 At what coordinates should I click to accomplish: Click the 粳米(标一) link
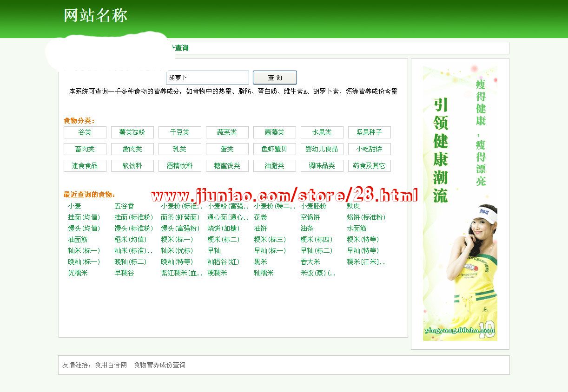pyautogui.click(x=177, y=240)
